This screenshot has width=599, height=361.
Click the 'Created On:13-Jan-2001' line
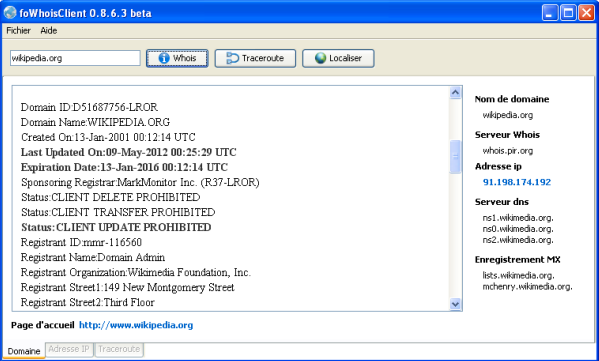tap(108, 137)
